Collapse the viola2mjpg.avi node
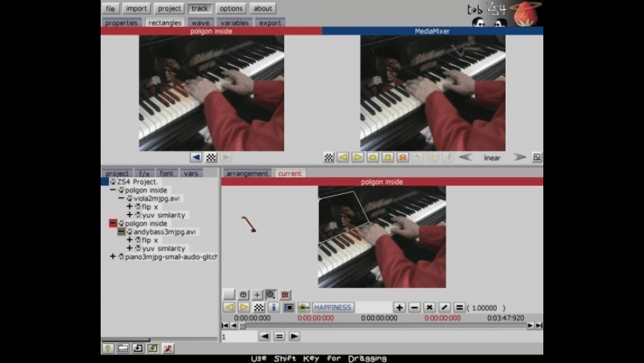 tap(121, 198)
